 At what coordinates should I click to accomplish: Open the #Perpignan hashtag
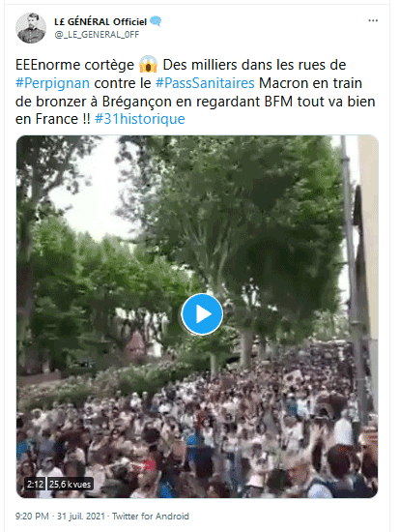coord(52,83)
